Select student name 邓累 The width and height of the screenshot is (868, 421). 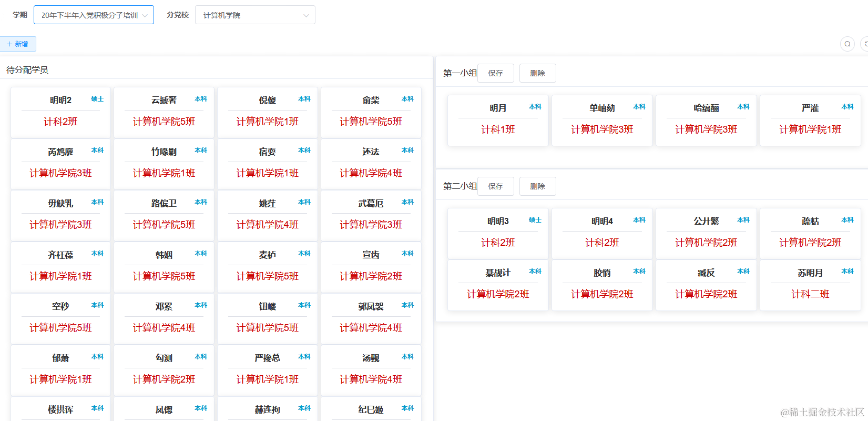[164, 306]
